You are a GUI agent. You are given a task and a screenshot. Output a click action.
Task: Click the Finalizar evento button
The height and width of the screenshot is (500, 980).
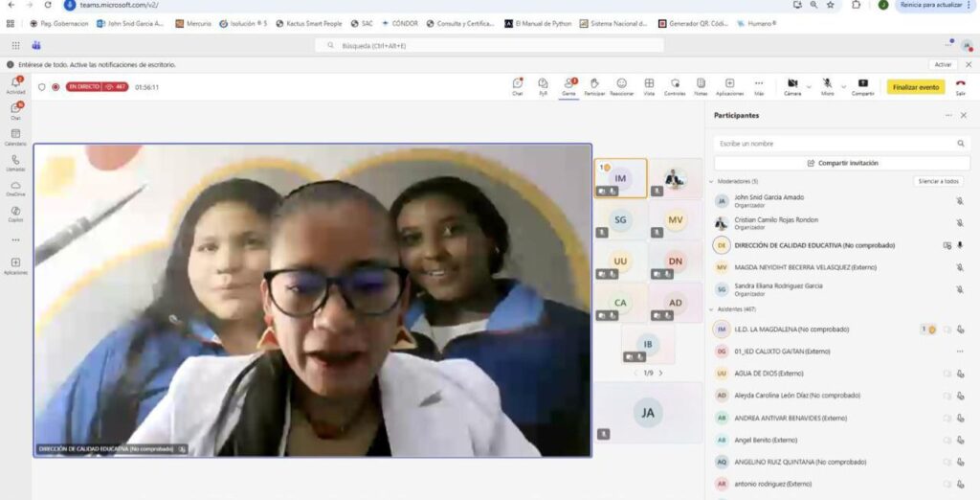coord(915,86)
